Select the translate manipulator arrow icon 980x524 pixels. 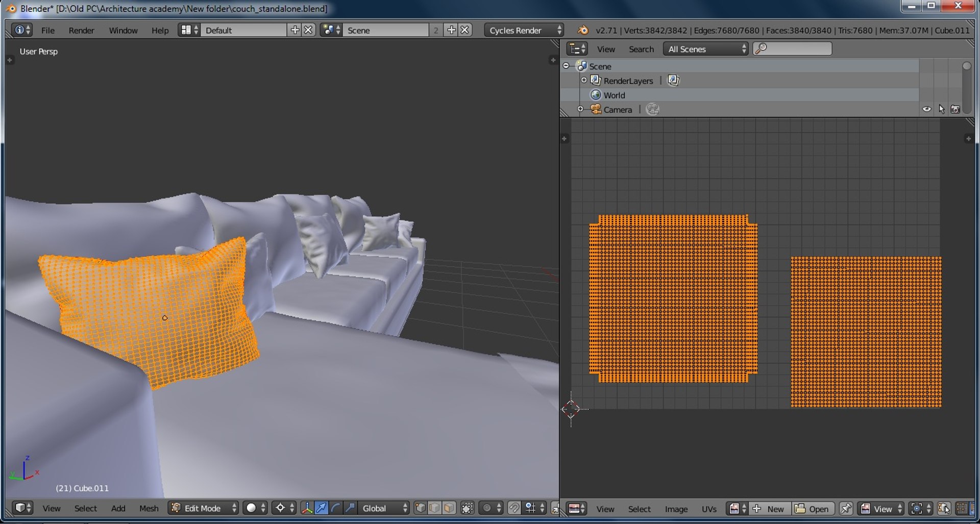click(322, 508)
